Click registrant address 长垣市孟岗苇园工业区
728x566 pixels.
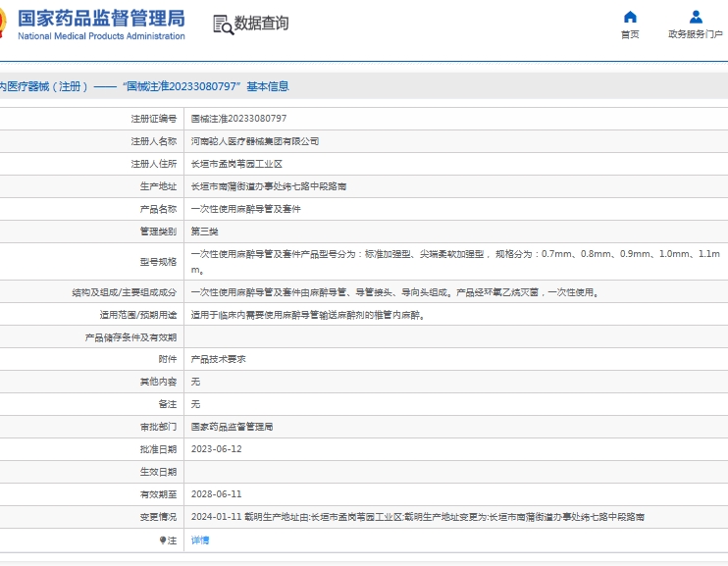point(236,164)
